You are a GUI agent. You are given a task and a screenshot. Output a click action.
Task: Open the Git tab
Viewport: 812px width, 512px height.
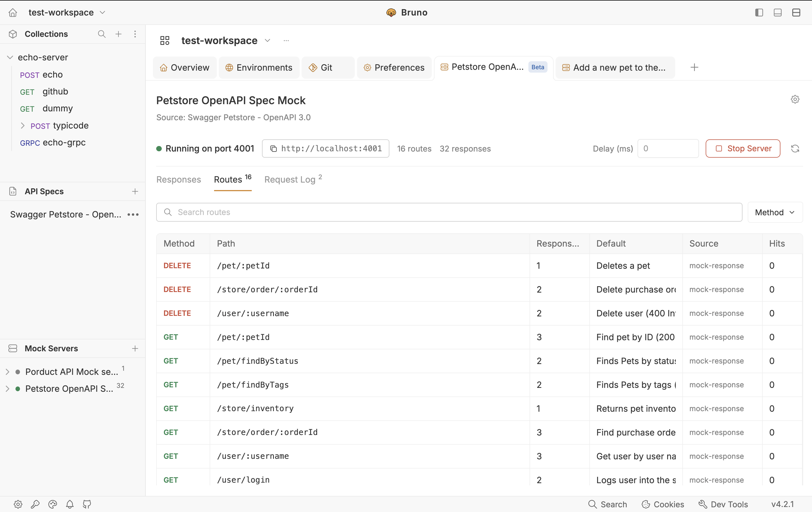point(328,67)
